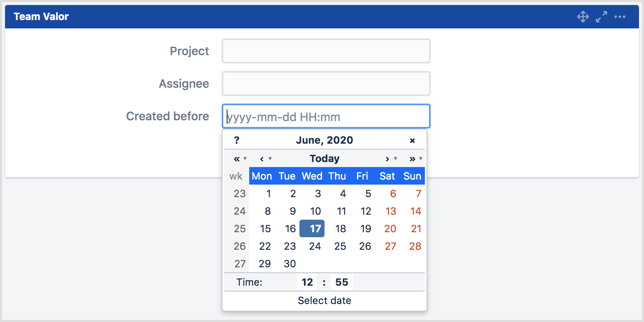Jump to next year with double-right arrow
Image resolution: width=644 pixels, height=322 pixels.
pyautogui.click(x=412, y=159)
